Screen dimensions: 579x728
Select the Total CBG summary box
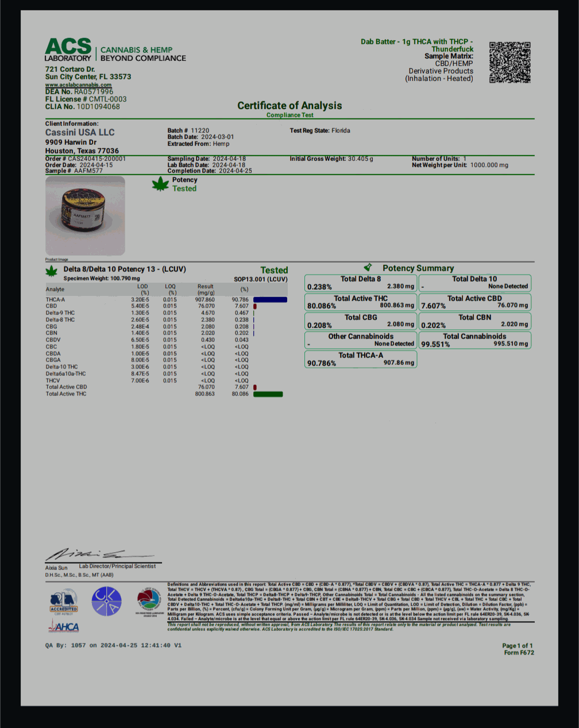click(x=361, y=321)
